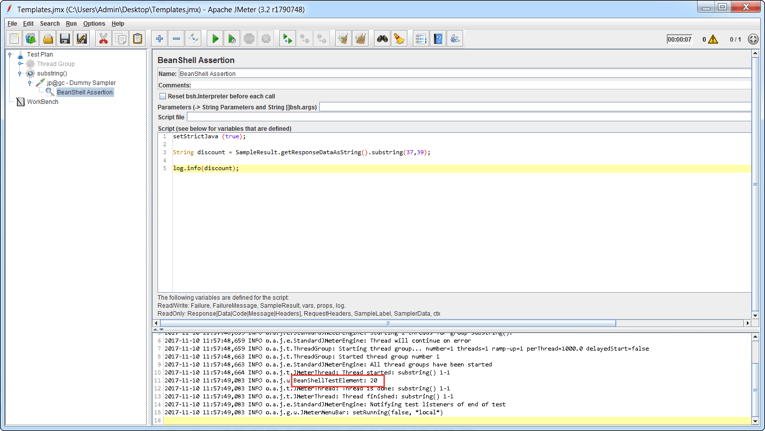This screenshot has width=765, height=431.
Task: Copy selected element with Copy icon
Action: 121,39
